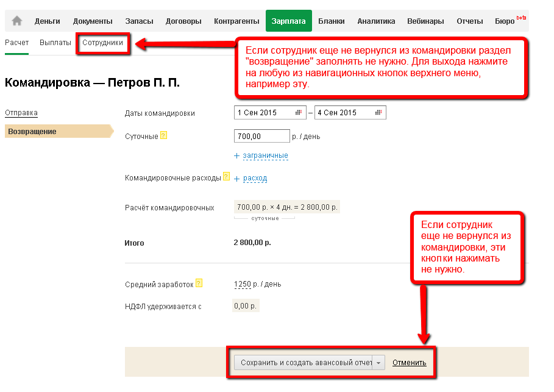Image resolution: width=554 pixels, height=392 pixels.
Task: Select the Возвращение section
Action: click(59, 131)
